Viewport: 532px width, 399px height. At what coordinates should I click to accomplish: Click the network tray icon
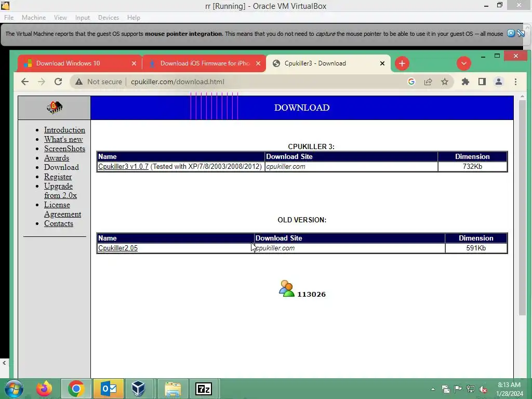471,389
